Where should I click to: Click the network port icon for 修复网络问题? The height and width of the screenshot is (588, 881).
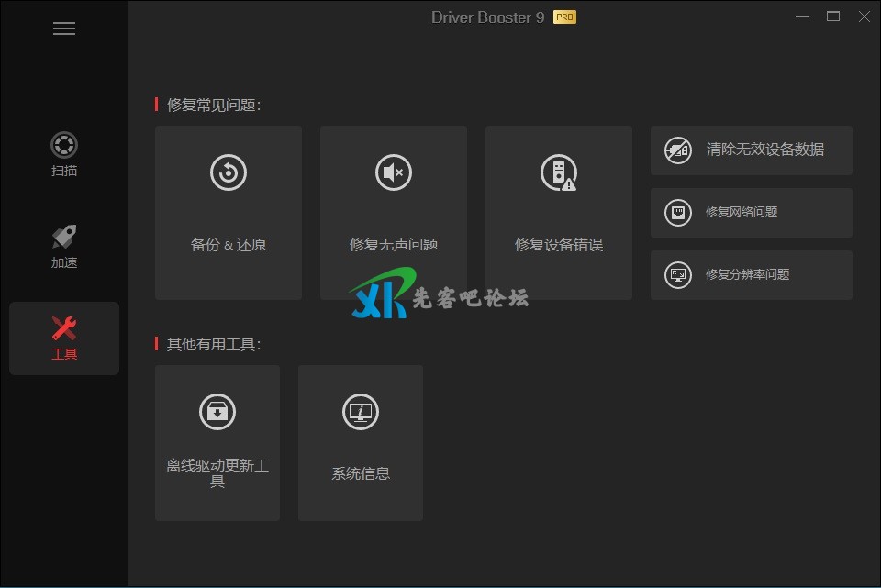(x=678, y=213)
